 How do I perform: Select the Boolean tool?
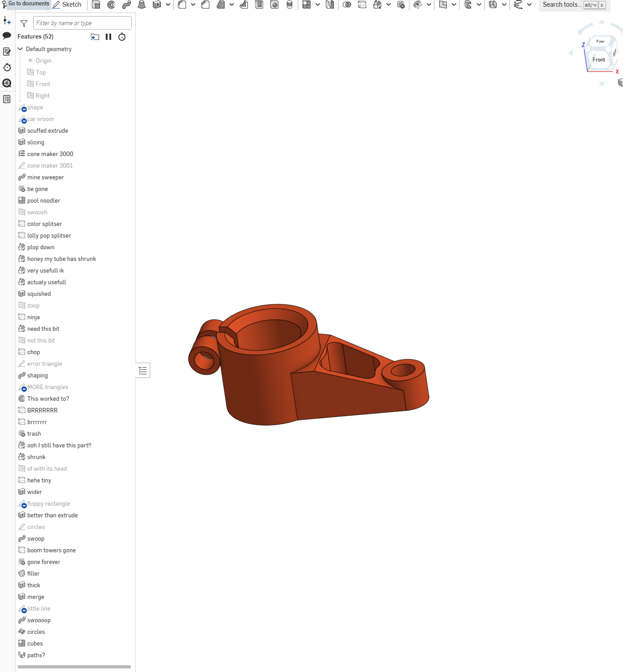(347, 4)
